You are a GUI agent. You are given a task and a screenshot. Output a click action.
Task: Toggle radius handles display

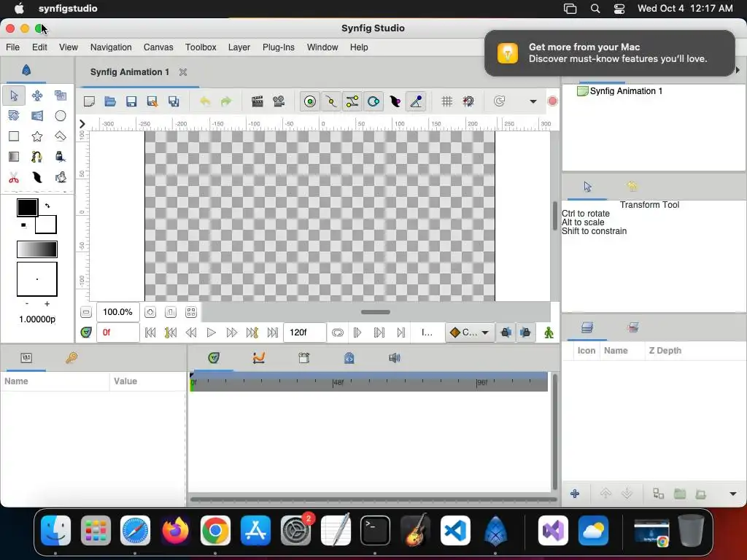373,101
